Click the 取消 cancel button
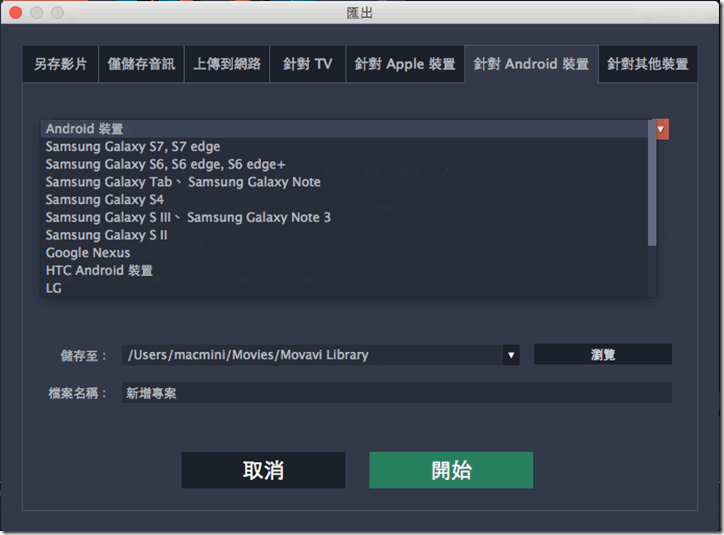 [263, 470]
